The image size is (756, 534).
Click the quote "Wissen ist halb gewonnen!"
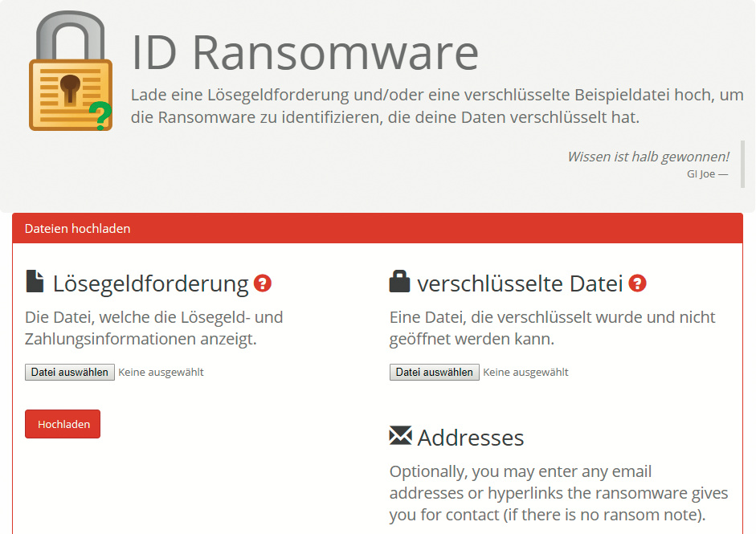tap(648, 157)
